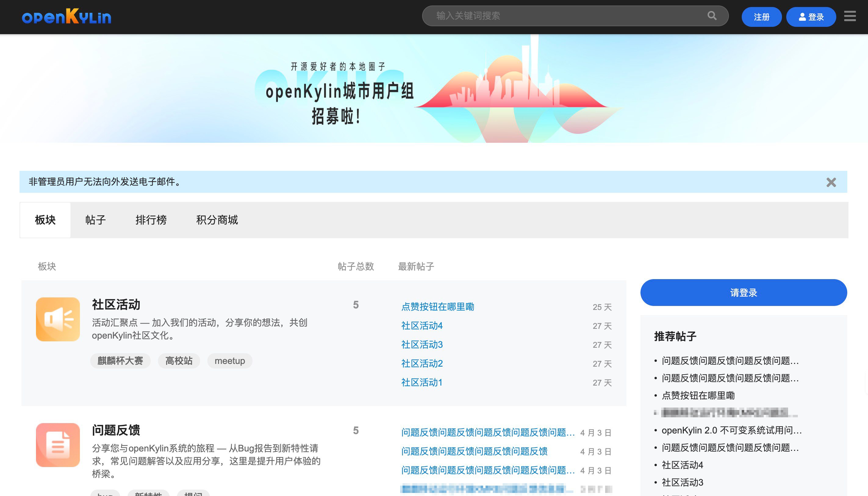Screen dimensions: 868x496
Task: Switch to the 帖子 tab
Action: 96,220
